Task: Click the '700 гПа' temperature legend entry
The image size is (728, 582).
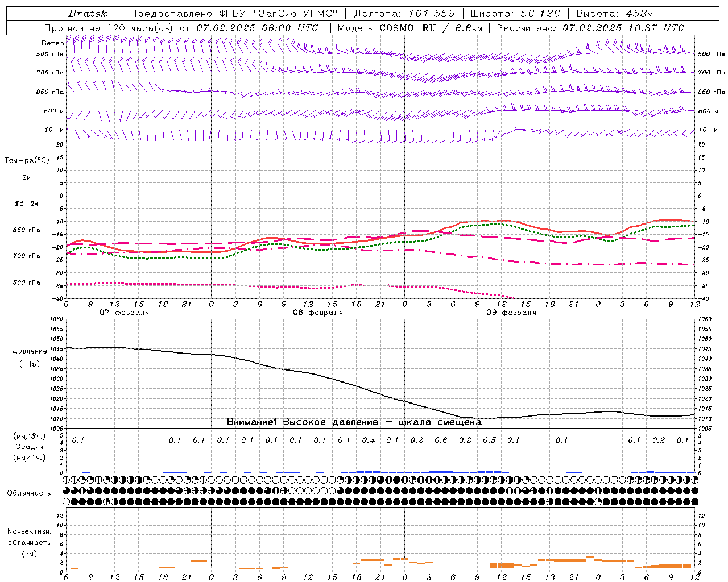Action: (26, 256)
